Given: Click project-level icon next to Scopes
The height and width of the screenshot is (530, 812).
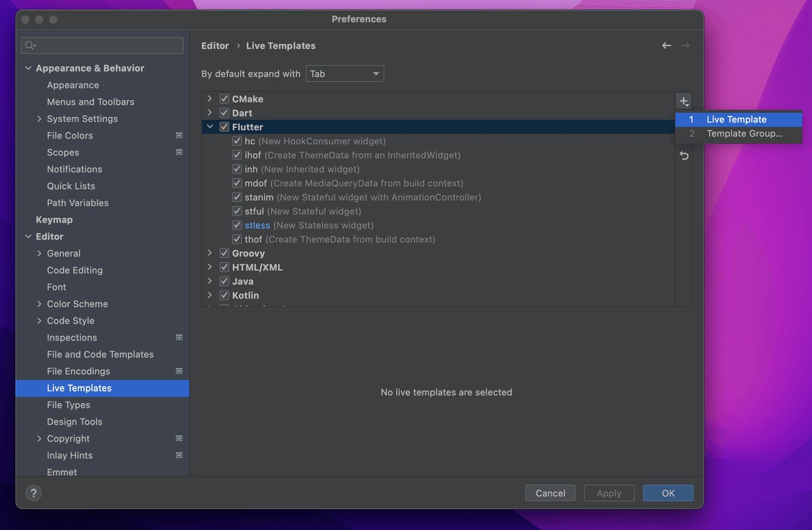Looking at the screenshot, I should tap(179, 152).
